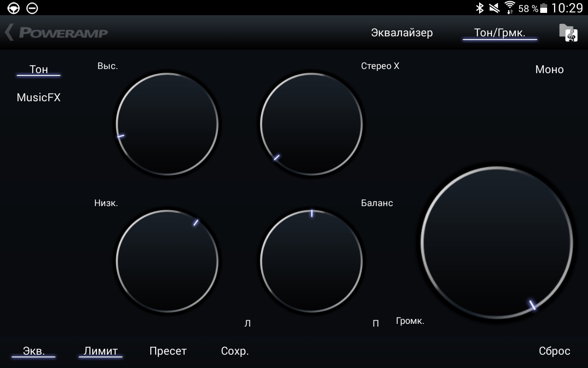The image size is (588, 368).
Task: Click the Выс. treble knob
Action: [x=167, y=124]
